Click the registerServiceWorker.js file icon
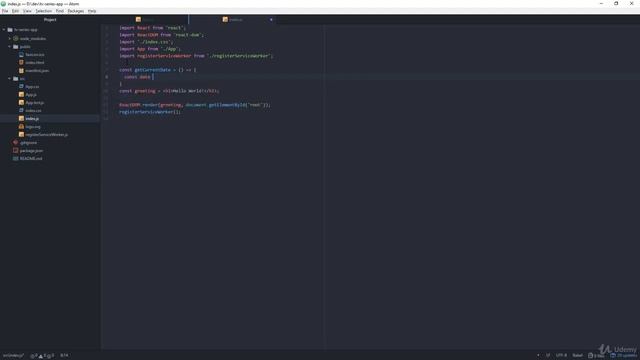 [21, 134]
